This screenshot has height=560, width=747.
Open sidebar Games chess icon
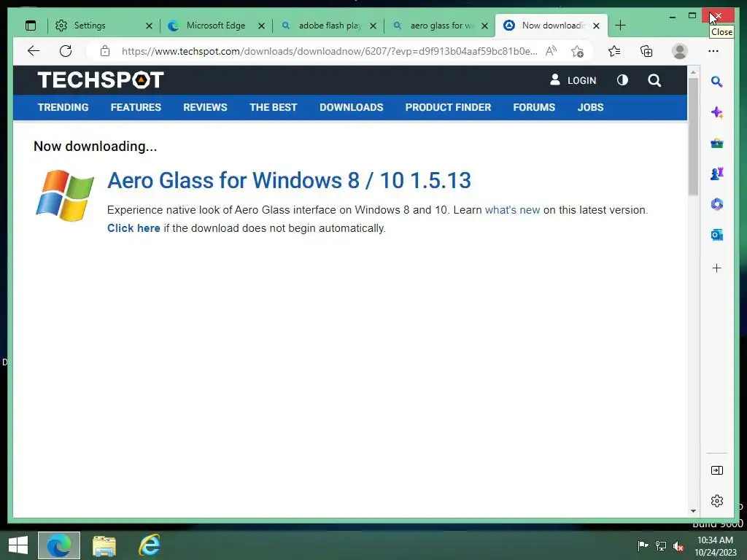717,174
